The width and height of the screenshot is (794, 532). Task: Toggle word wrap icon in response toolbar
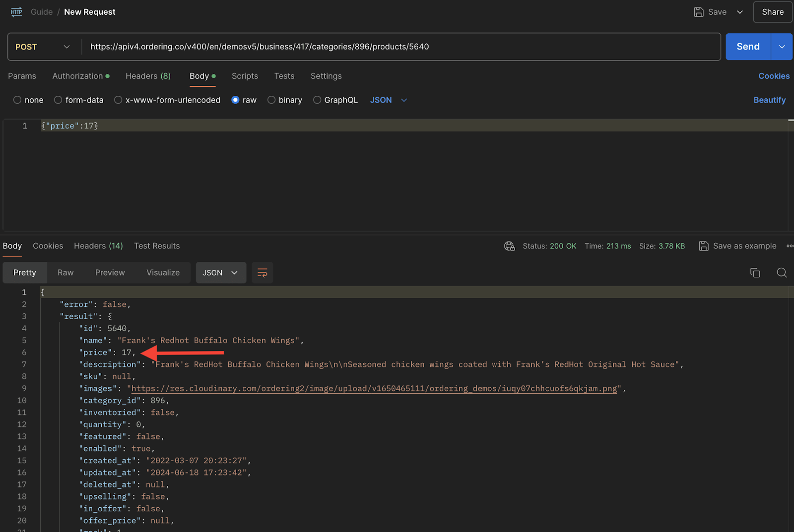(x=262, y=273)
